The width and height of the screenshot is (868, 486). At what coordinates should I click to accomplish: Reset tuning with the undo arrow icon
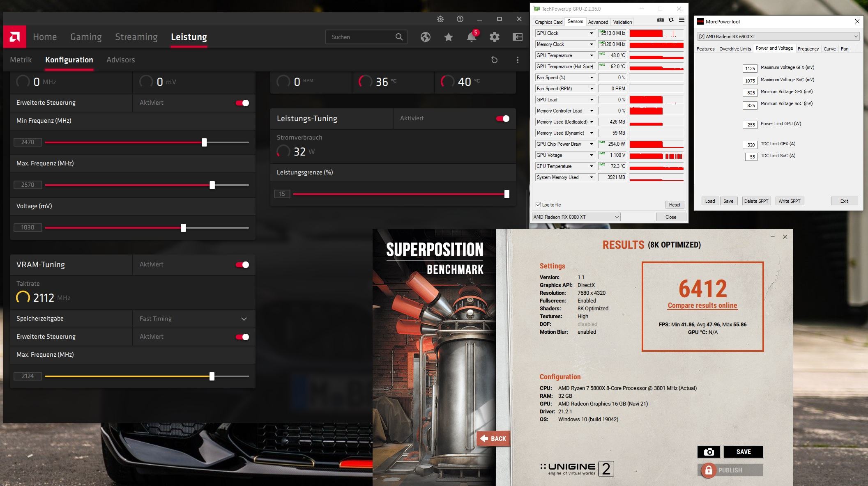494,60
